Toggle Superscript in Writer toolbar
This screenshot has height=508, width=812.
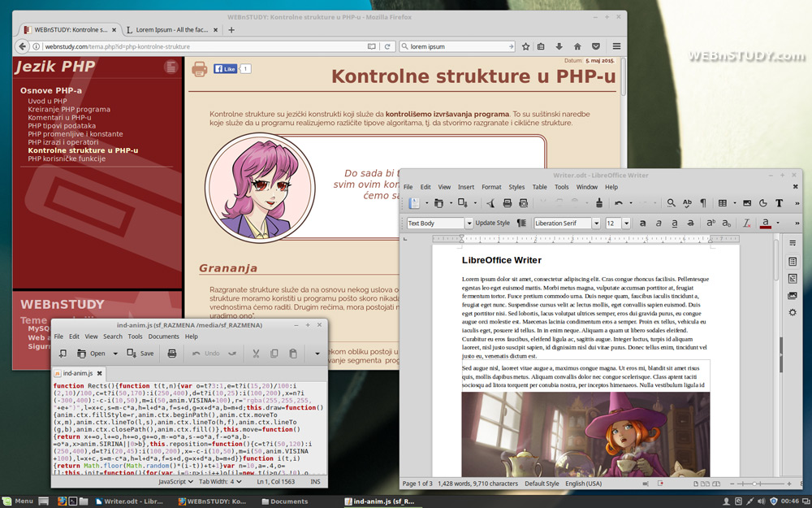[710, 224]
